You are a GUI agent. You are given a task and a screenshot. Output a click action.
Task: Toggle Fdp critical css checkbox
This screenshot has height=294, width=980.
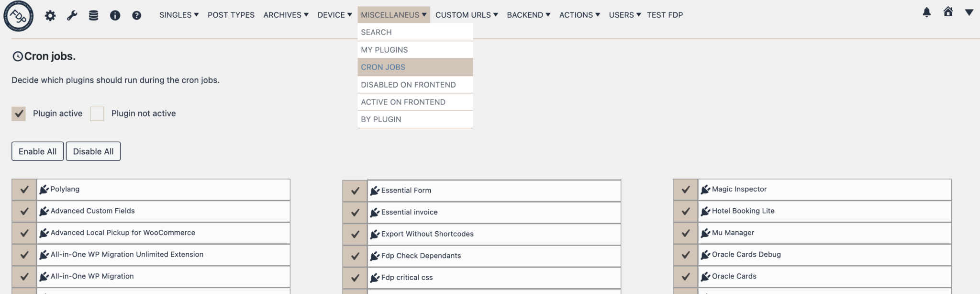pos(355,278)
